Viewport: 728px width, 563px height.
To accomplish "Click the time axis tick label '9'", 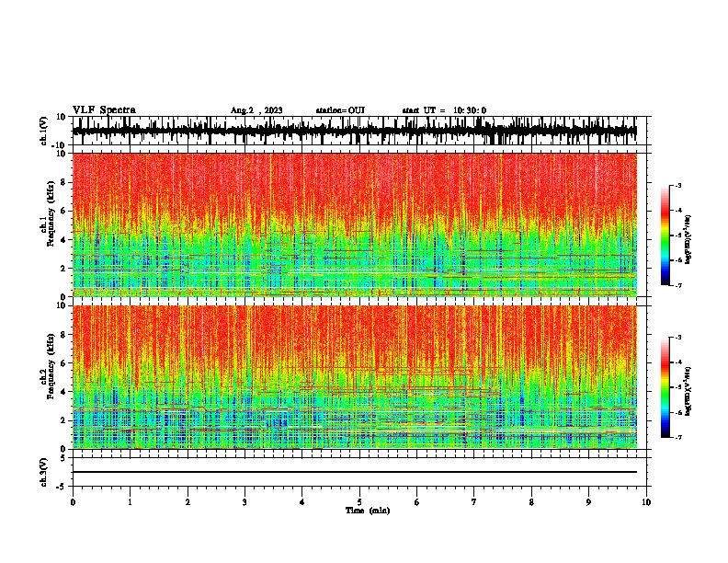I will click(x=588, y=502).
